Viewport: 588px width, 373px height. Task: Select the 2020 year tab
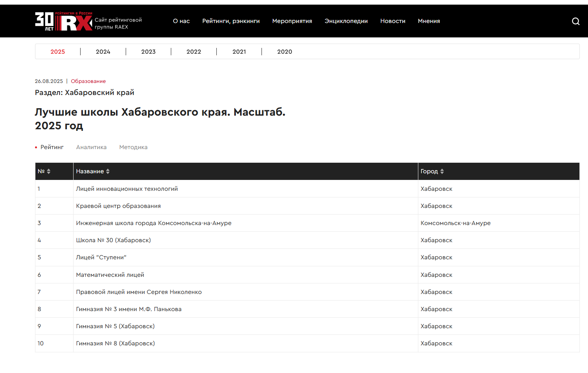pos(284,52)
